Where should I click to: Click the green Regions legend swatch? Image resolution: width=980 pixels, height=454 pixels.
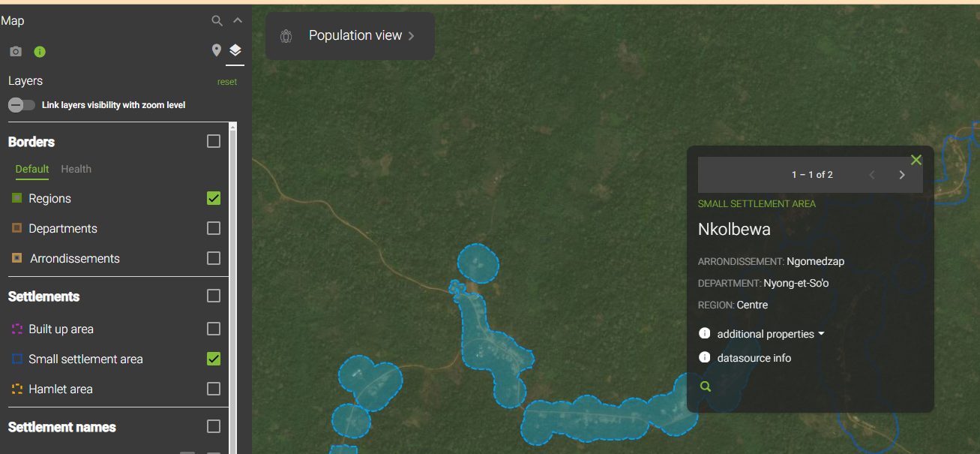pos(17,198)
